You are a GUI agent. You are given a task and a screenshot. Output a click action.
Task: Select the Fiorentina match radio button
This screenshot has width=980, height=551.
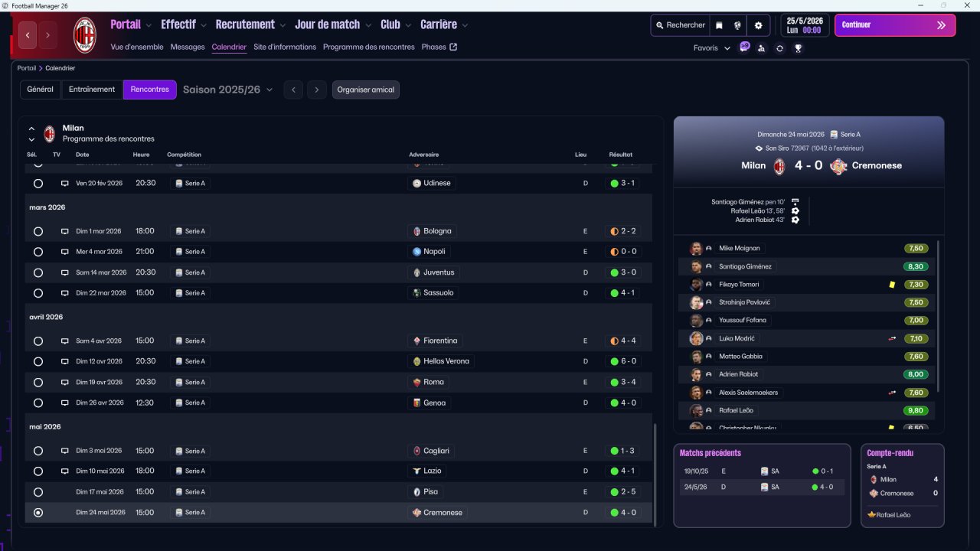click(38, 341)
